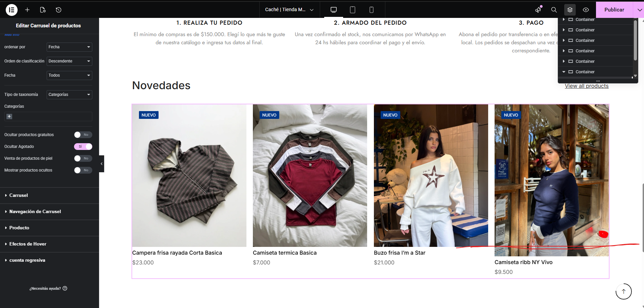The width and height of the screenshot is (644, 308).
Task: Open the Caché | Tienda page title dropdown
Action: [x=289, y=10]
